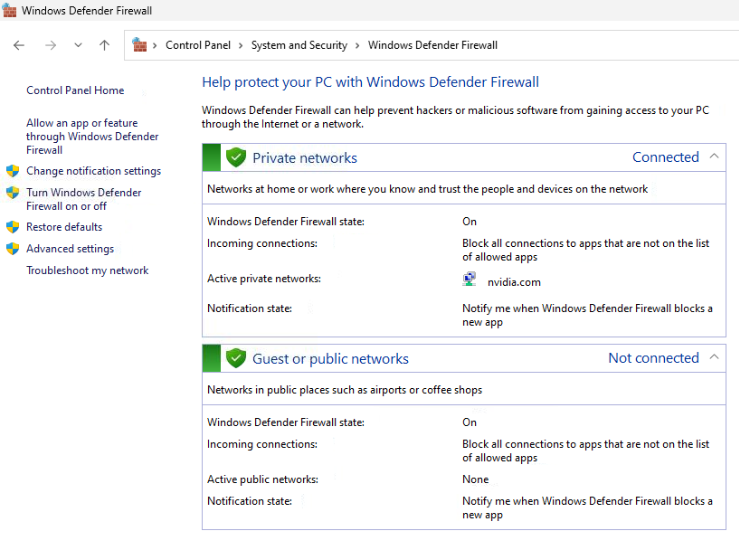Screen dimensions: 739x539
Task: Click the shield icon beside Advanced settings
Action: coord(13,249)
